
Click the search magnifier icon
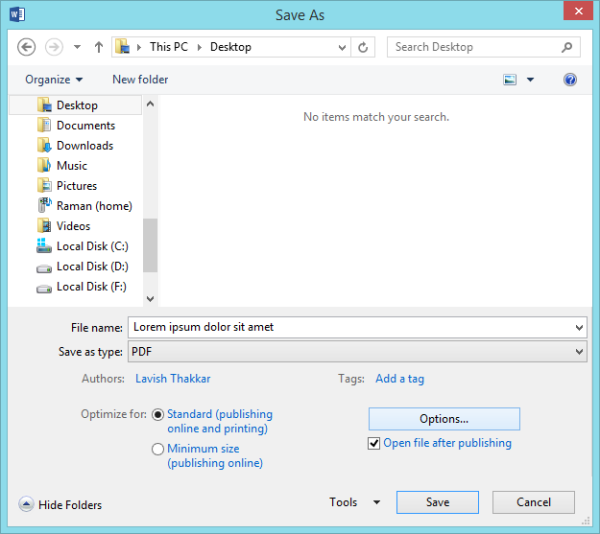[x=567, y=47]
